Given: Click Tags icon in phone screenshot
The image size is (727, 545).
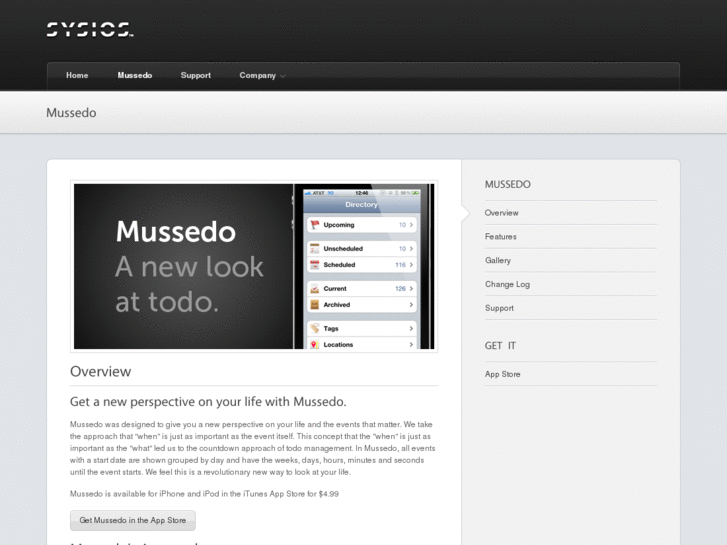Looking at the screenshot, I should tap(315, 328).
